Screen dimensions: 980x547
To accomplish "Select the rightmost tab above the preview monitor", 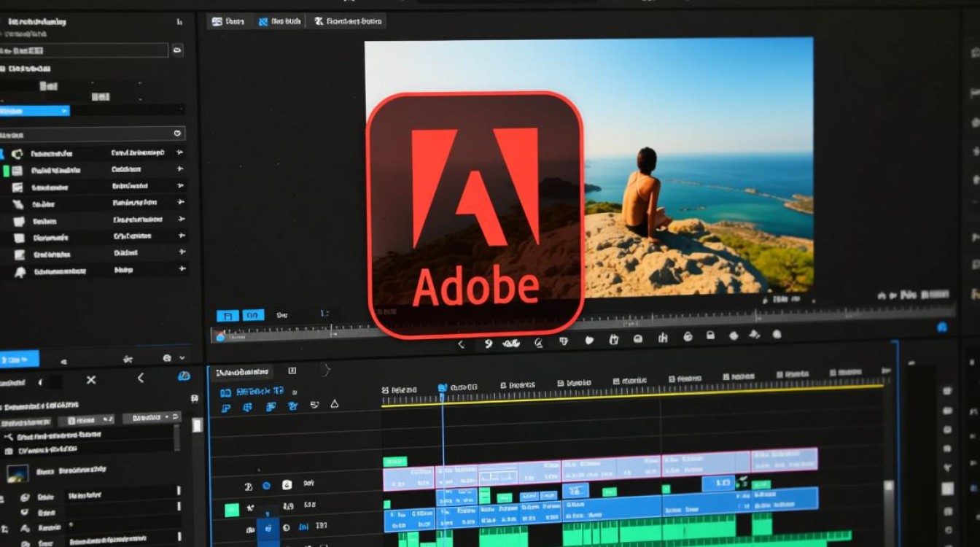I will point(347,21).
